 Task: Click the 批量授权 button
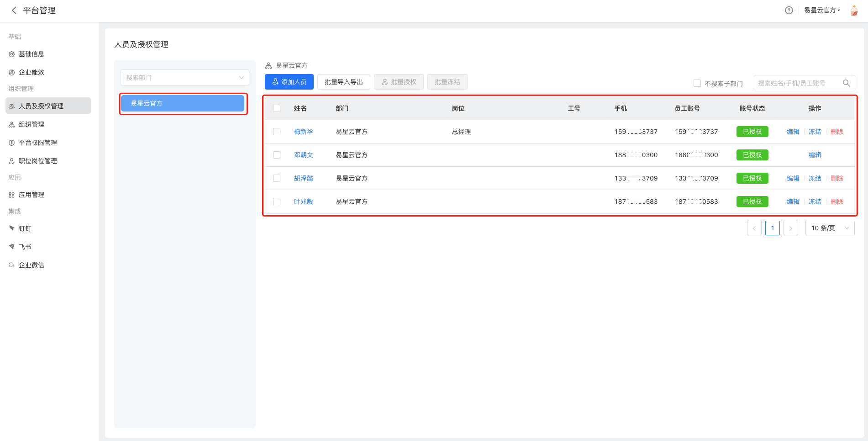[x=399, y=82]
